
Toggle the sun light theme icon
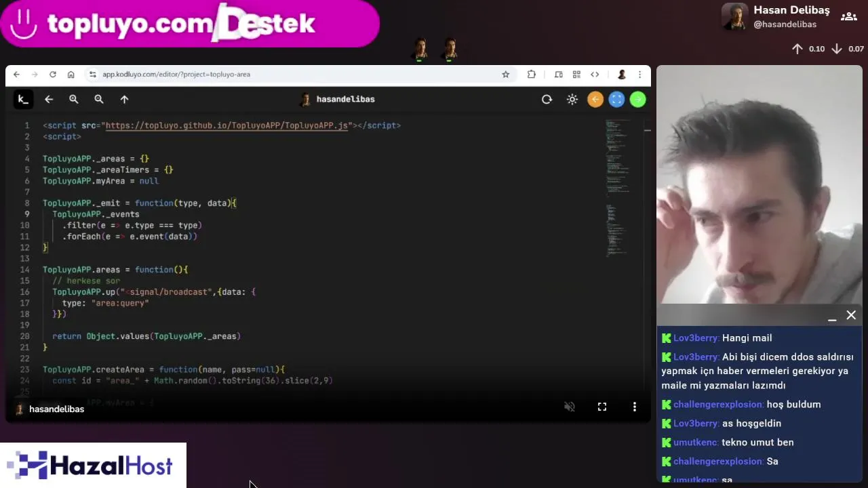(572, 100)
